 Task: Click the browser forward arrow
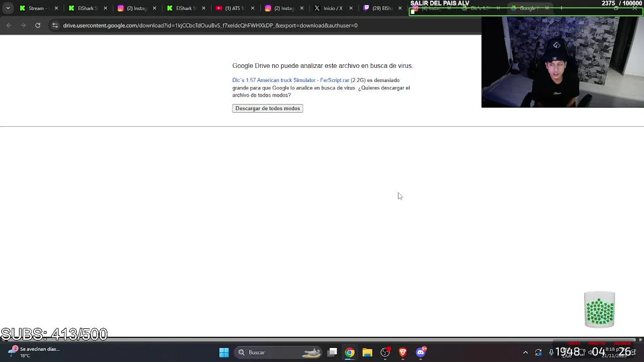point(23,25)
